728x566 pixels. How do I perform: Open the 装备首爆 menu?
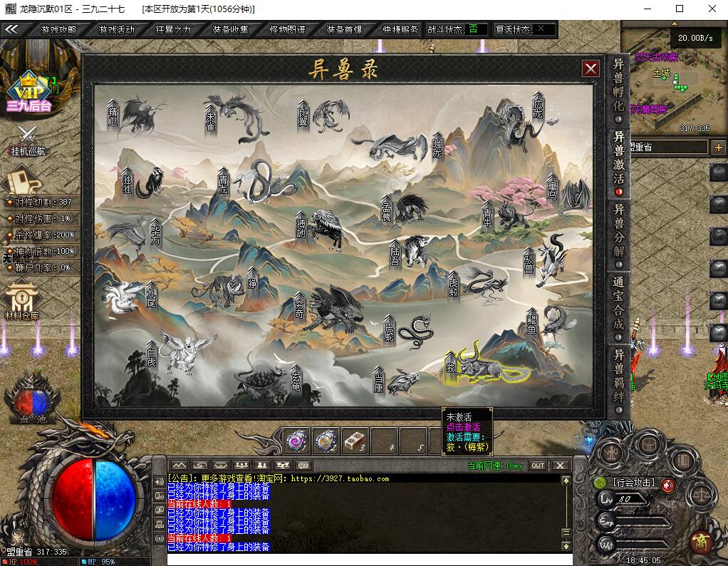coord(344,30)
